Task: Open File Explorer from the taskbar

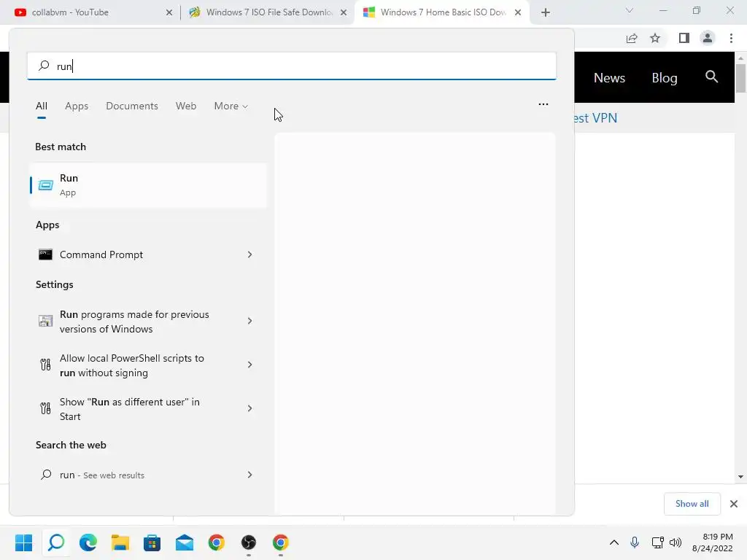Action: pos(120,542)
